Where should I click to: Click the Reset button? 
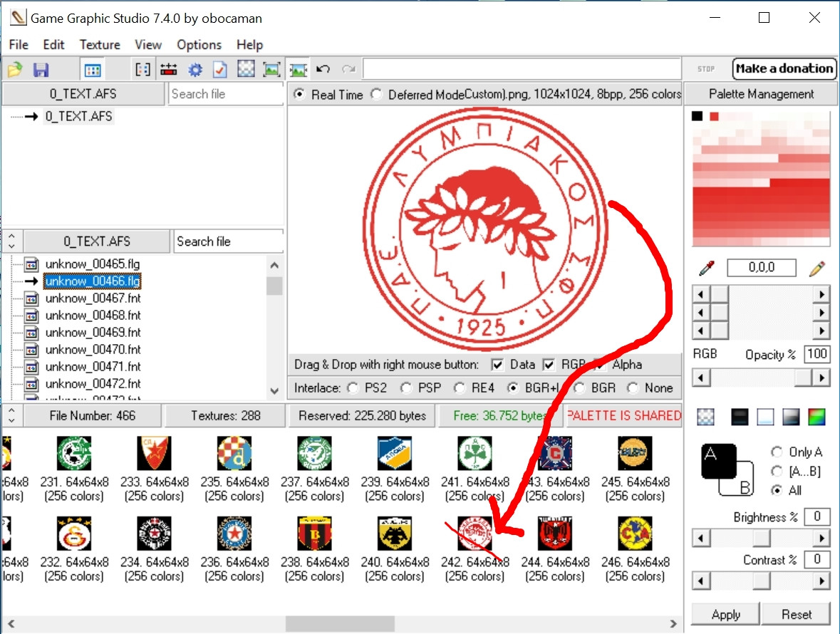point(796,614)
